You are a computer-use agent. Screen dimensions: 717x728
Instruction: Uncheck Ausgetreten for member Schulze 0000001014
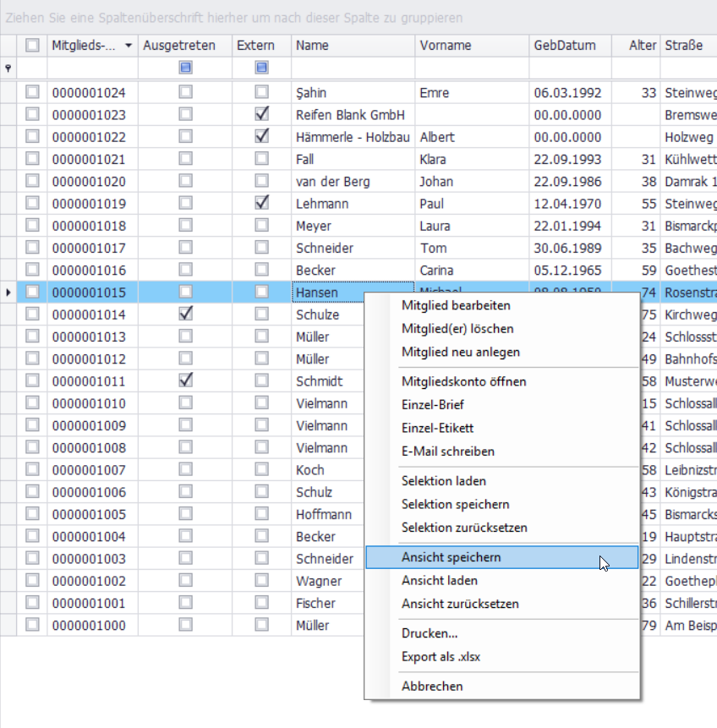(185, 314)
